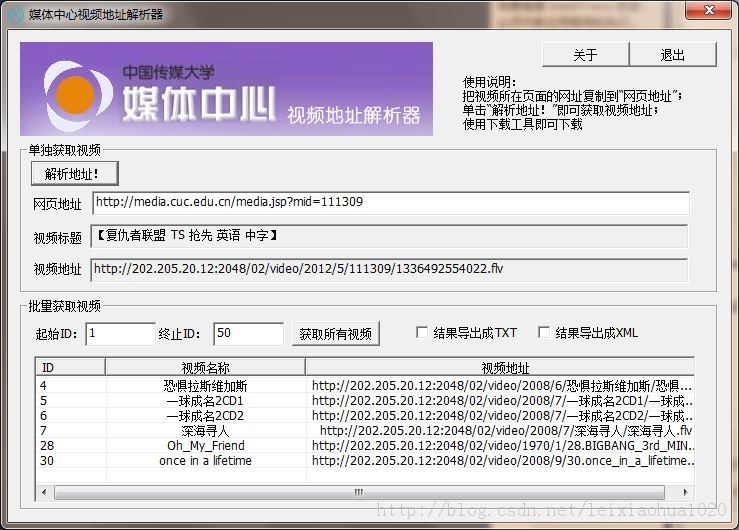
Task: Click the list's scroll left arrow
Action: tap(44, 492)
